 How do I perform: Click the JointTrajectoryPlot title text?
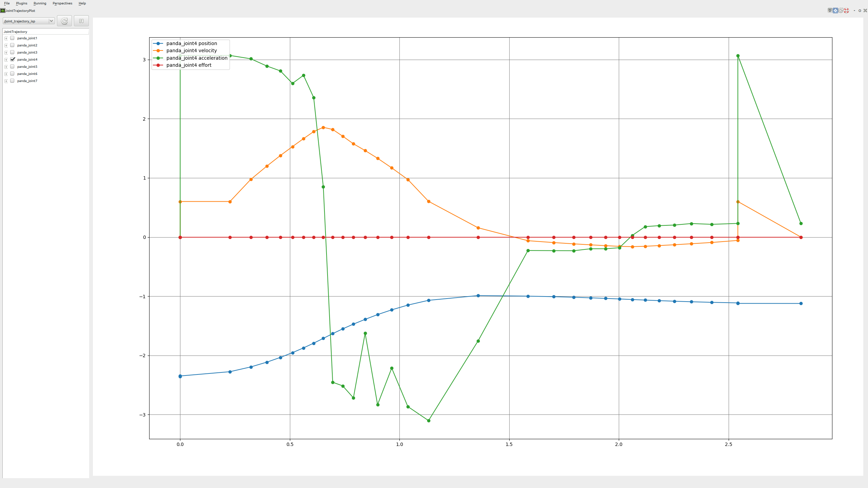click(20, 11)
